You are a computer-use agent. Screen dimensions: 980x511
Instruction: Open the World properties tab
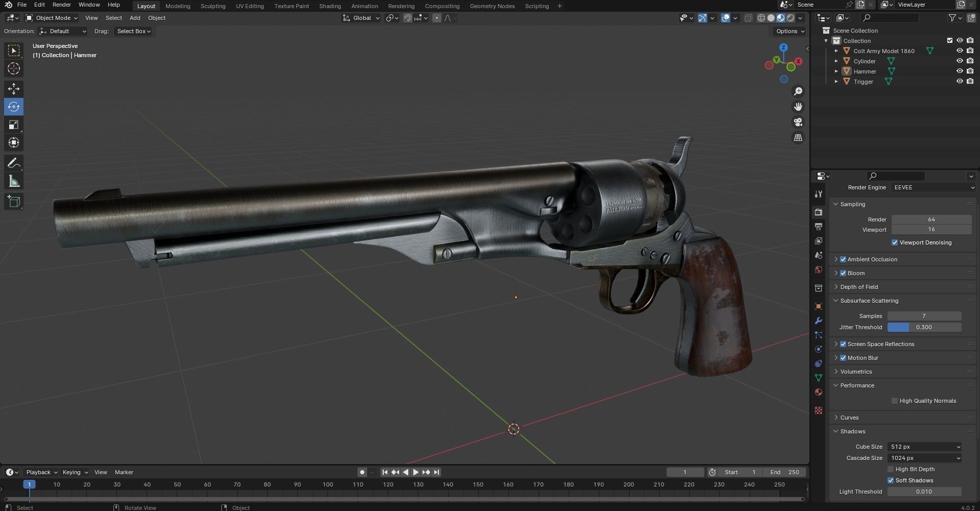[x=819, y=270]
